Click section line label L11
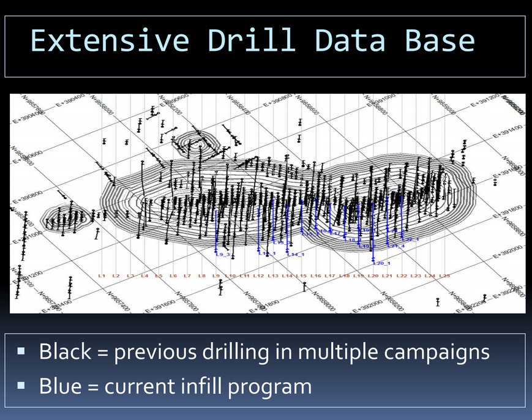The image size is (532, 420). pyautogui.click(x=244, y=276)
